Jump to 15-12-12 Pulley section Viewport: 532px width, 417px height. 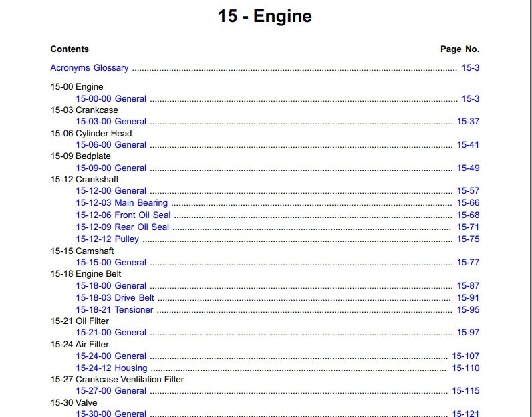click(x=107, y=239)
